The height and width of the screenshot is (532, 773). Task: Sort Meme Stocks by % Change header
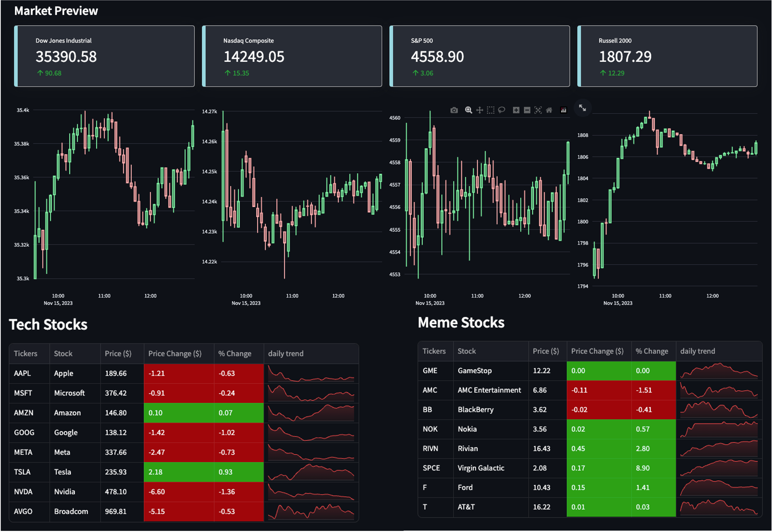pyautogui.click(x=652, y=351)
